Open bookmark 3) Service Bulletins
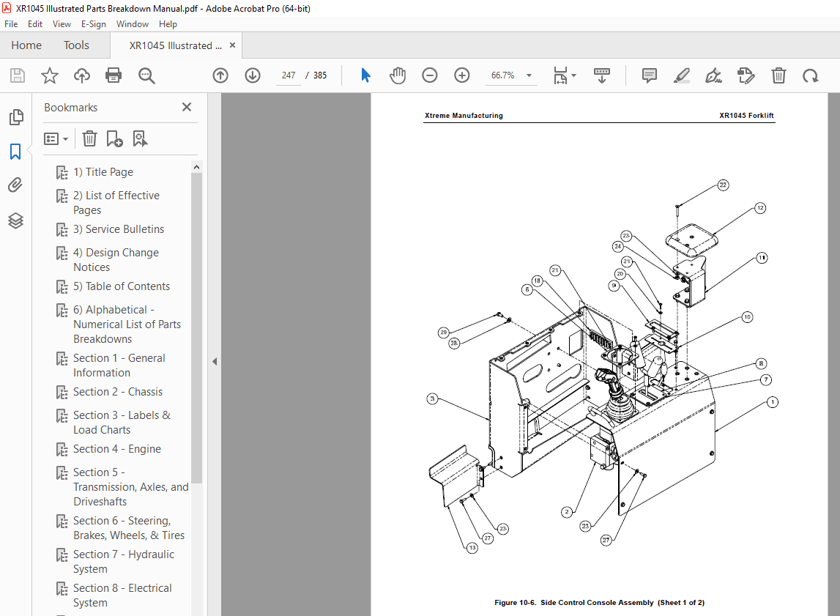The width and height of the screenshot is (840, 616). (x=119, y=229)
